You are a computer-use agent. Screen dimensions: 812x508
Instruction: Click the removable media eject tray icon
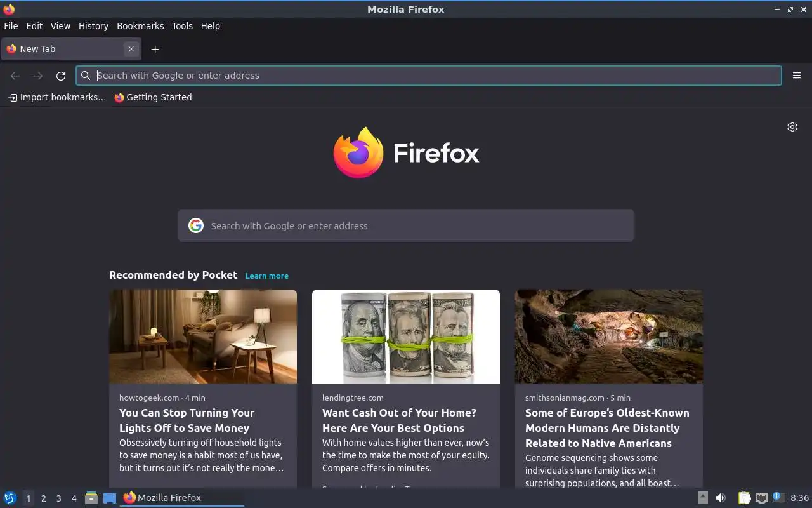coord(703,498)
